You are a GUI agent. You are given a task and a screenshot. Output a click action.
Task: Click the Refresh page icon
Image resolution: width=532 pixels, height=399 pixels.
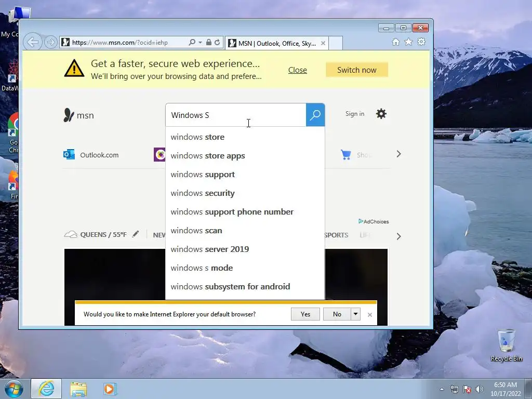217,43
